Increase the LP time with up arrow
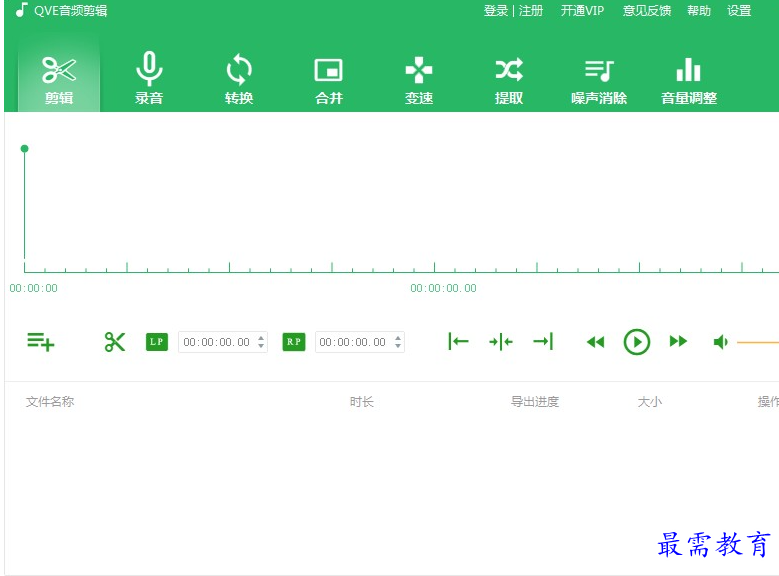This screenshot has width=779, height=576. (x=261, y=338)
